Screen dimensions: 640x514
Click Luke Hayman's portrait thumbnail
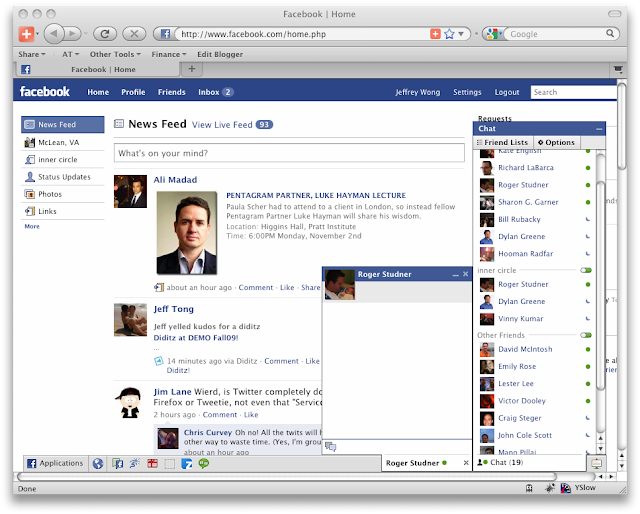point(187,233)
